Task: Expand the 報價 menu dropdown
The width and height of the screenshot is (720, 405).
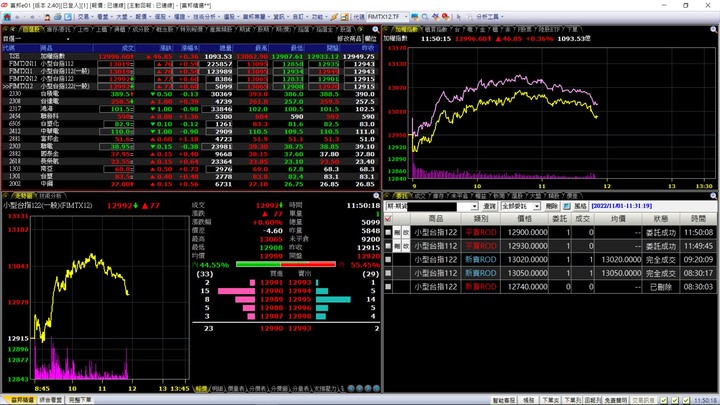Action: point(143,17)
